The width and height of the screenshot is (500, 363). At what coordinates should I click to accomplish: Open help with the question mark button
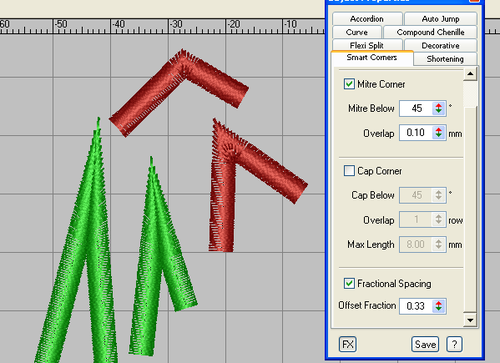(x=454, y=344)
